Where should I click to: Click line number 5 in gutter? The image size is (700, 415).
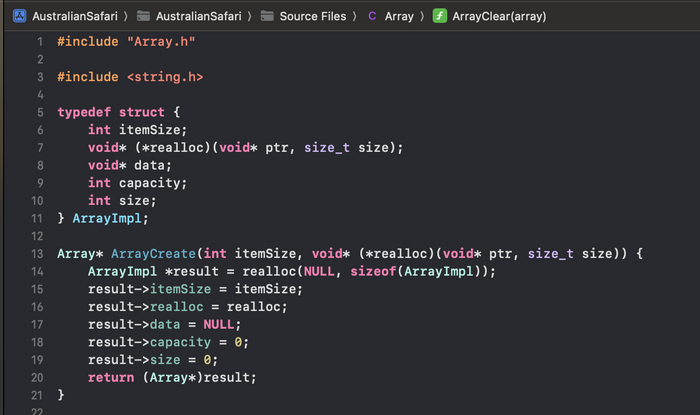[40, 112]
